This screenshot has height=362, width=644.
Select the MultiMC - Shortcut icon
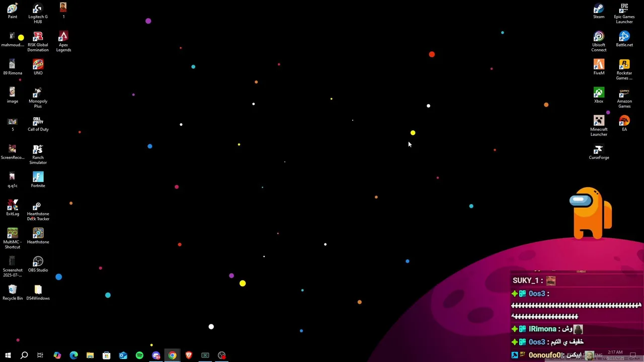[13, 239]
